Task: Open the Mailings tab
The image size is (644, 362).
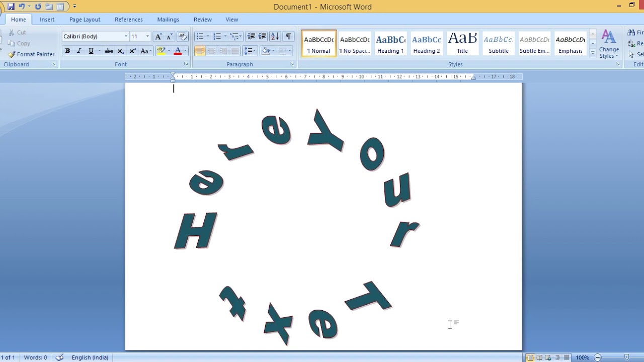Action: pos(168,20)
